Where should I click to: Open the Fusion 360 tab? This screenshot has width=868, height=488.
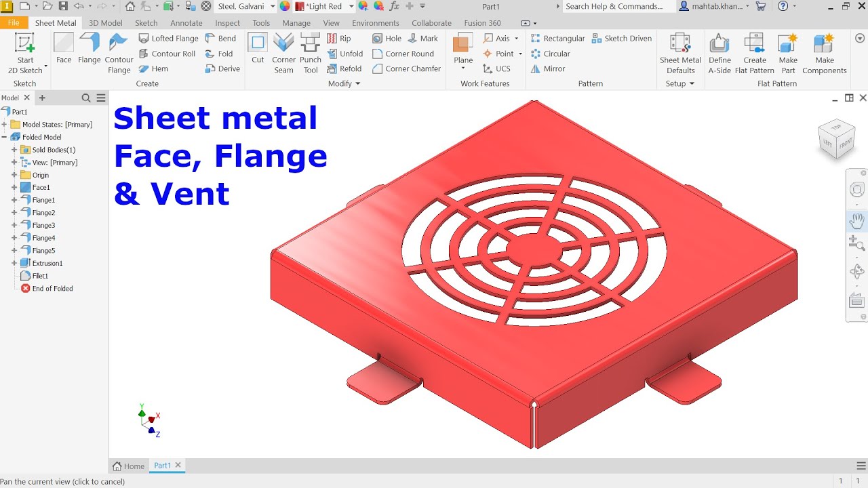click(482, 23)
